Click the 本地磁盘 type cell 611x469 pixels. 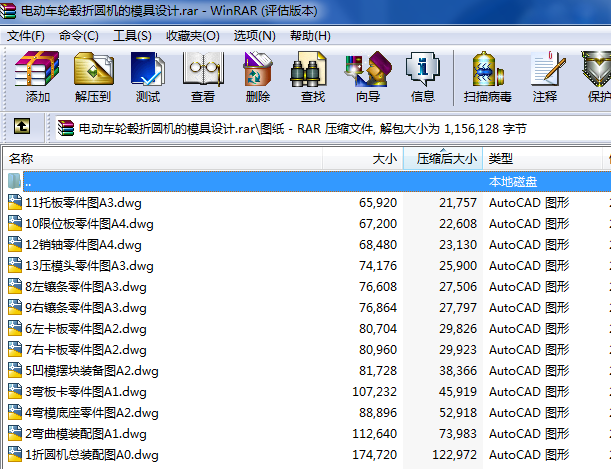513,182
